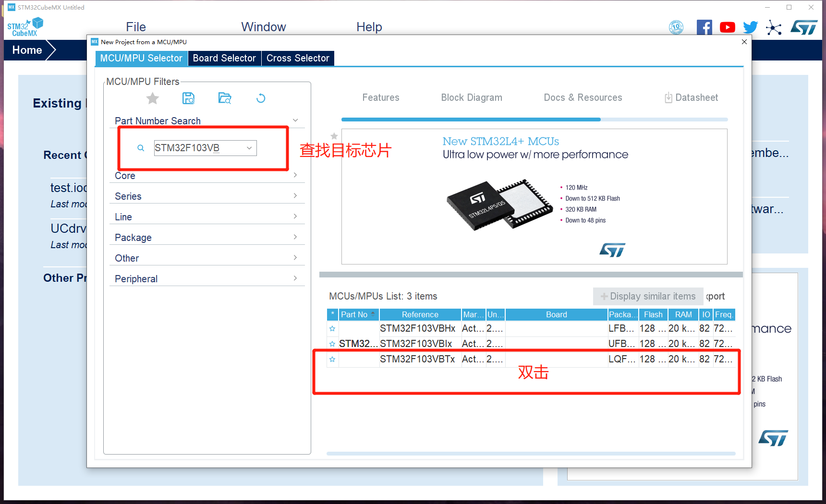Switch to the Cross Selector tab

coord(298,58)
